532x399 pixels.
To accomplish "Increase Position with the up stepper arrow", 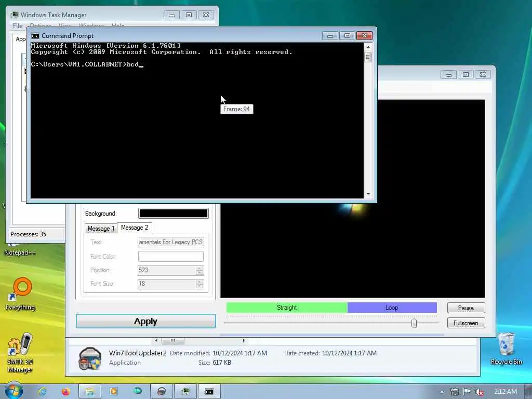I will (199, 268).
